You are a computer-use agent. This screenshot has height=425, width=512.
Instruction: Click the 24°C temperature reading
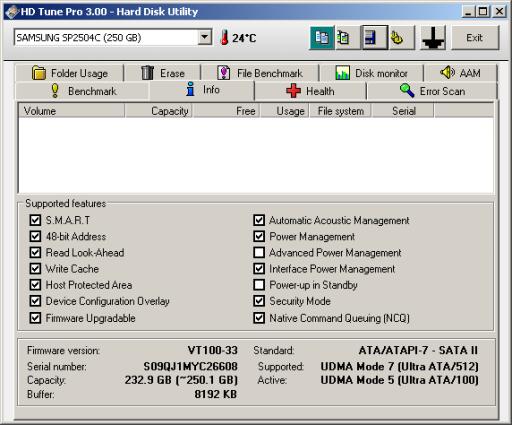click(x=244, y=38)
